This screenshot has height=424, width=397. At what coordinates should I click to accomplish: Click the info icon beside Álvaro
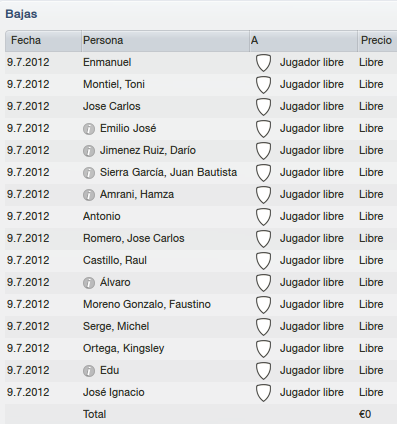[x=89, y=283]
